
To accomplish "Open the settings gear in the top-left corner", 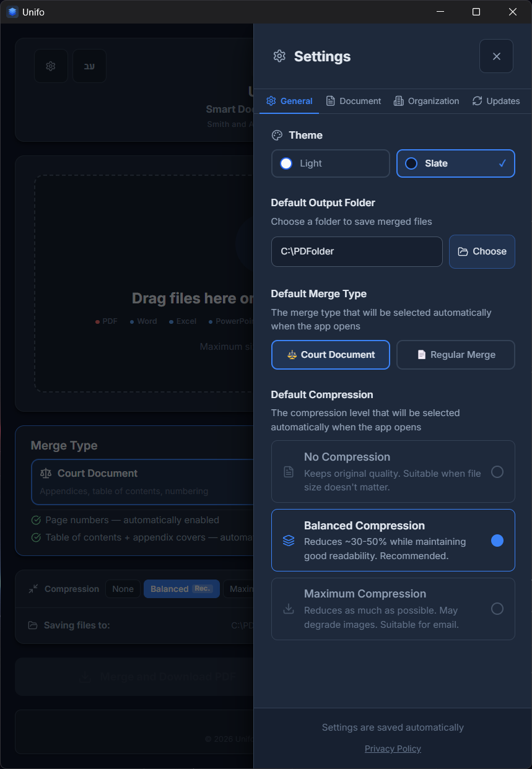I will 51,66.
